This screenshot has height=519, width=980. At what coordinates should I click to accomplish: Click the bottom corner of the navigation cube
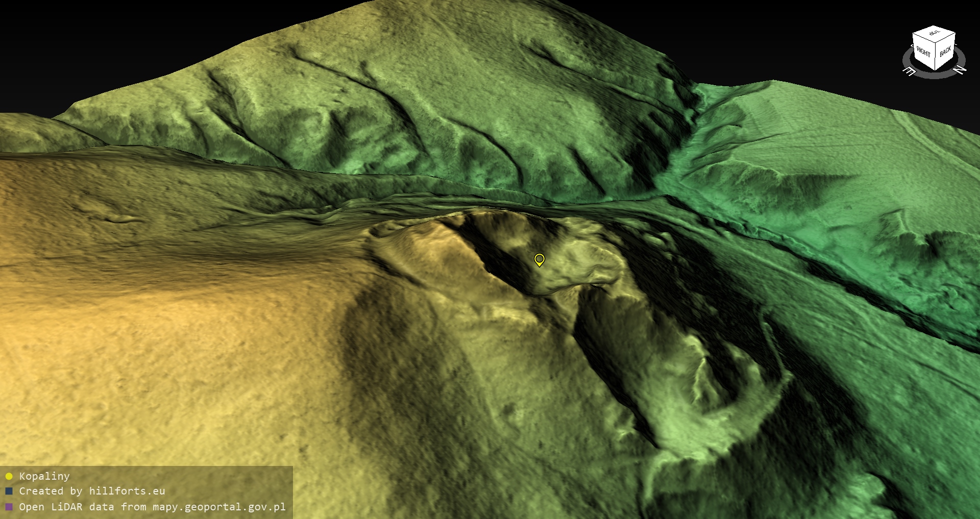[935, 70]
